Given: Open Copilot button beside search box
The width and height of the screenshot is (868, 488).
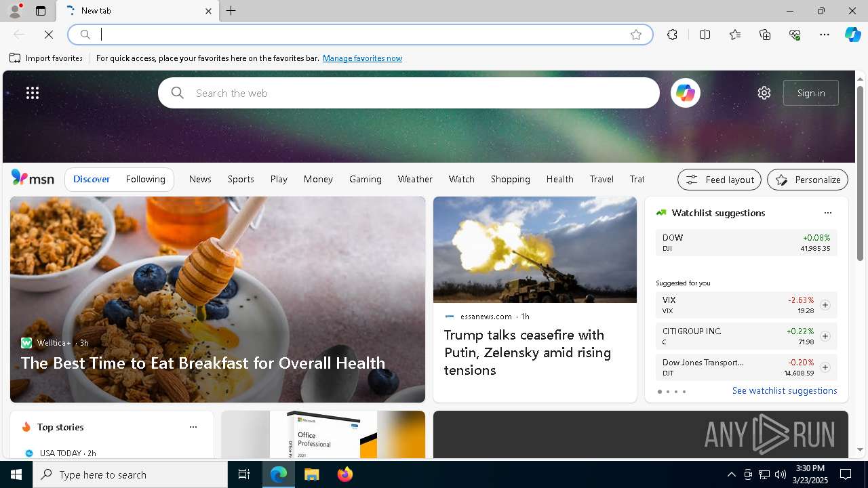Looking at the screenshot, I should coord(685,93).
